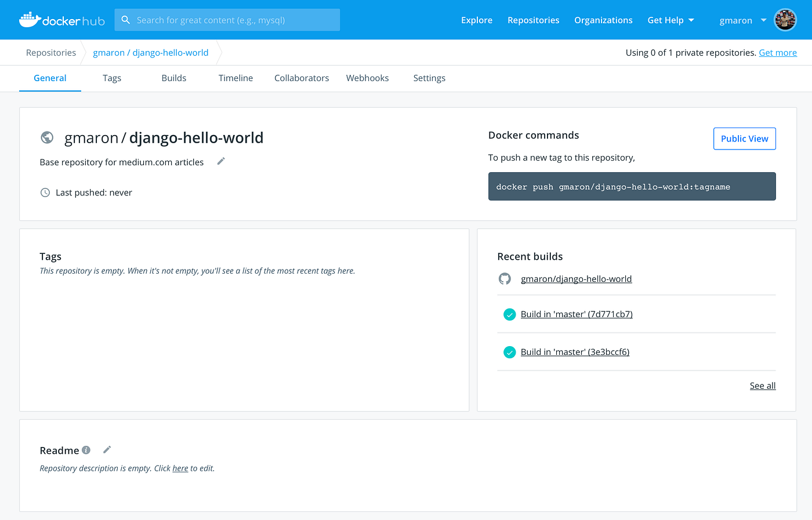Click the green checkmark for build 7d771cb7

(509, 314)
